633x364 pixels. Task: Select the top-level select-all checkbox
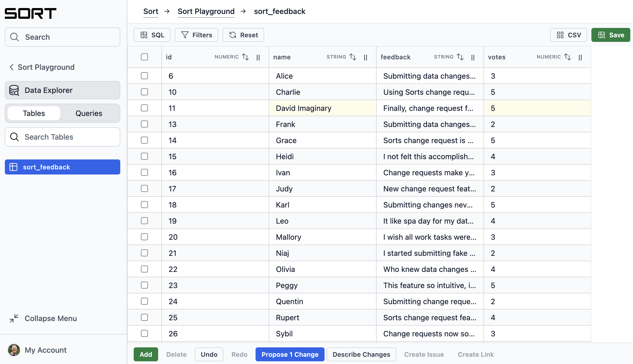pyautogui.click(x=144, y=57)
